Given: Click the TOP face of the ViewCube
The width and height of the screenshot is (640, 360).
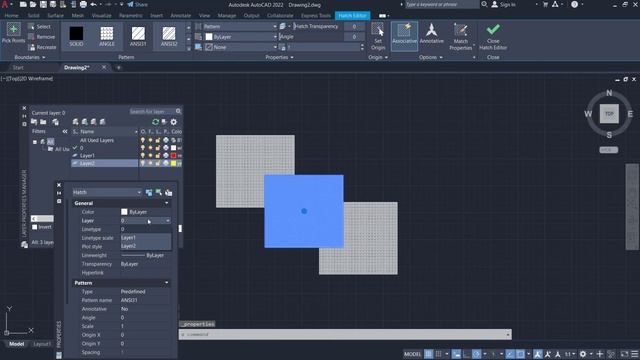Looking at the screenshot, I should coord(609,114).
